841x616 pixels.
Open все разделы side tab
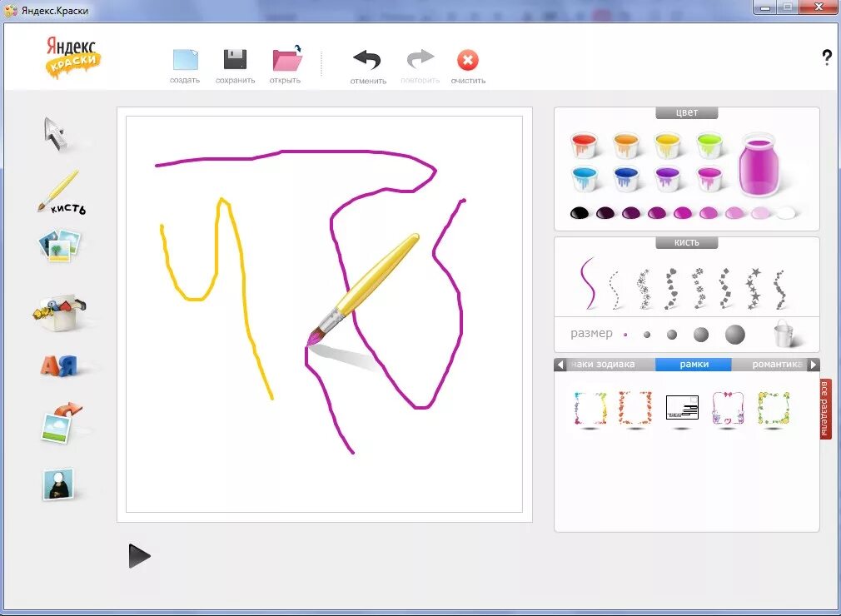825,409
